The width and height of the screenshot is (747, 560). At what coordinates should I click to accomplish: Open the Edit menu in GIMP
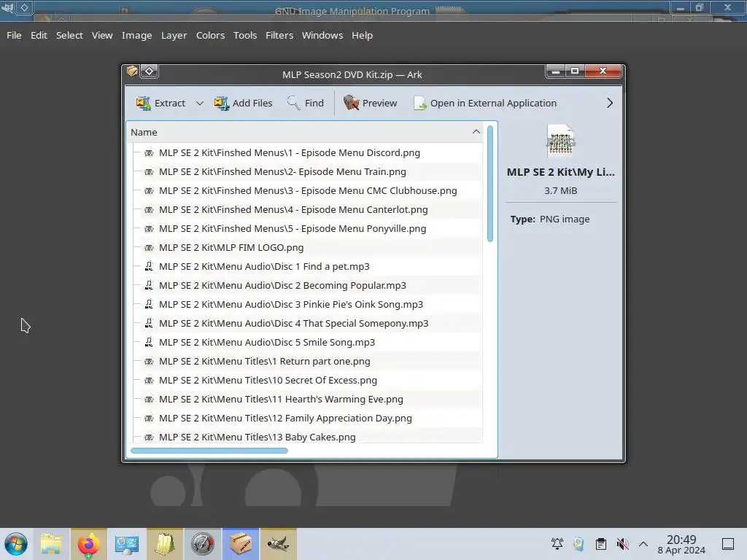click(39, 35)
